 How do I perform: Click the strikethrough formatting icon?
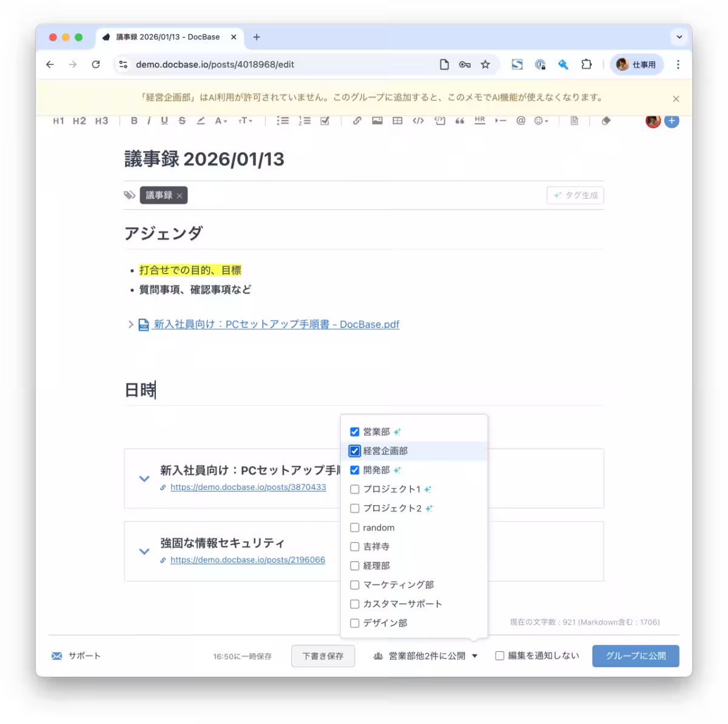(x=182, y=121)
